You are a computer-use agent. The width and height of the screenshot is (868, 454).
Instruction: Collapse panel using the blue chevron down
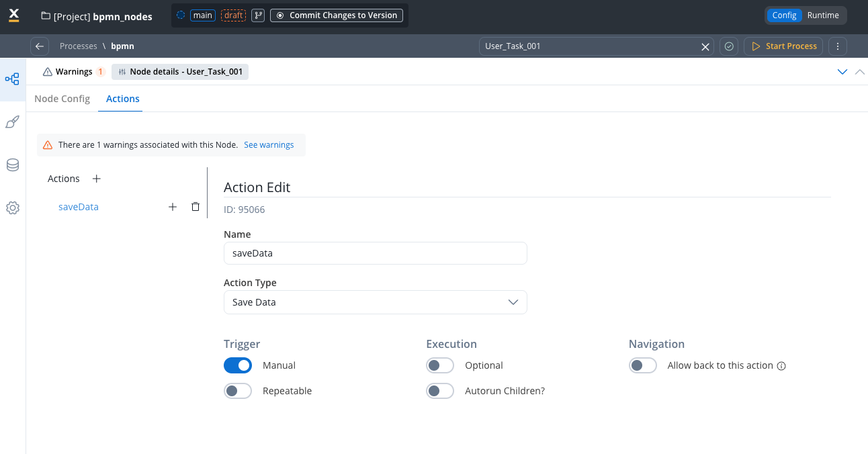(842, 72)
